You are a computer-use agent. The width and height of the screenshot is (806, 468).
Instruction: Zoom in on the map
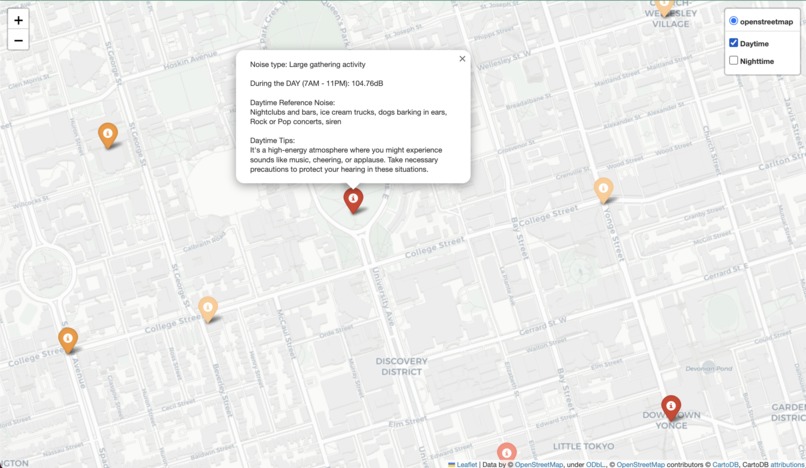point(18,20)
